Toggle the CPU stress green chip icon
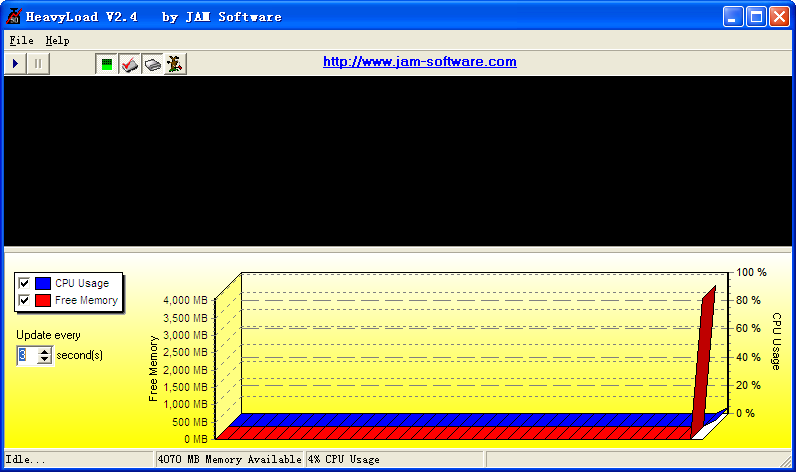Image resolution: width=796 pixels, height=472 pixels. 107,64
